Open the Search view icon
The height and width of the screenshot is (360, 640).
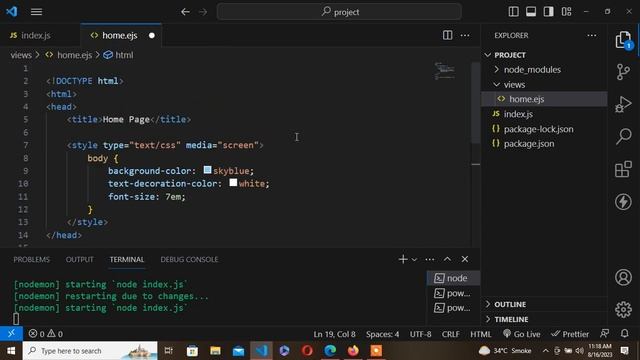[623, 136]
